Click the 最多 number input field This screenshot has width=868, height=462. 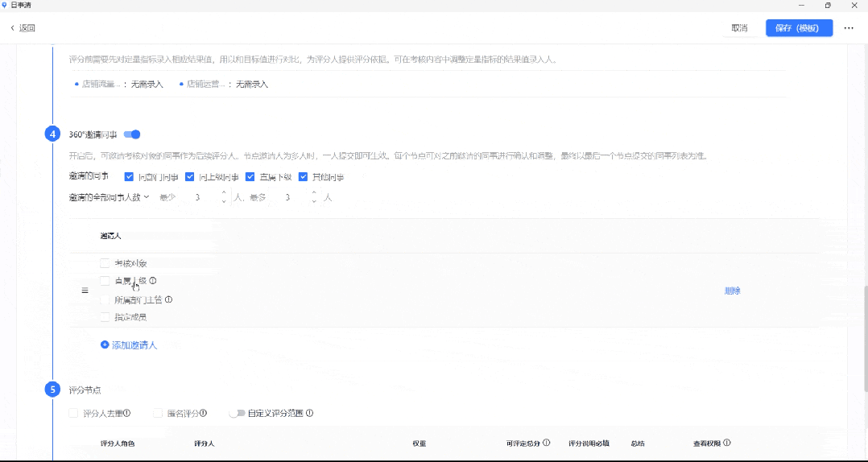pos(289,197)
